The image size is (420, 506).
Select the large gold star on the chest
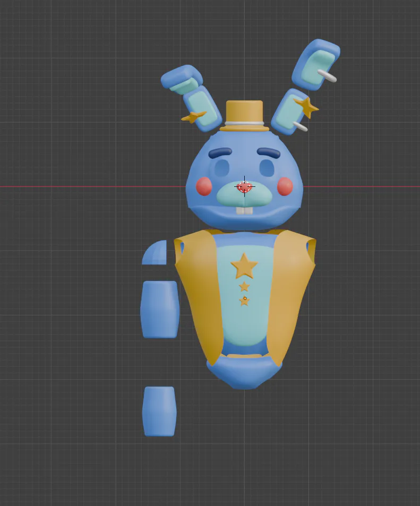tap(244, 266)
